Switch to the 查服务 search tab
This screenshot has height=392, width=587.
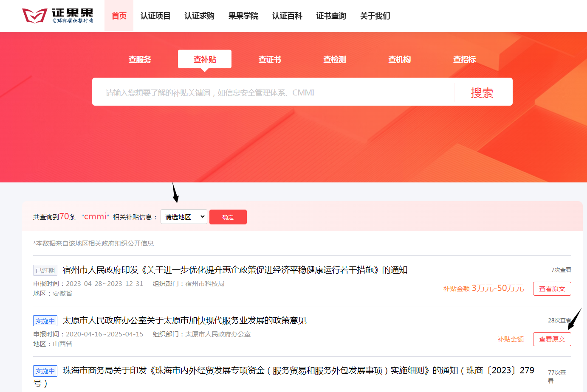click(140, 59)
